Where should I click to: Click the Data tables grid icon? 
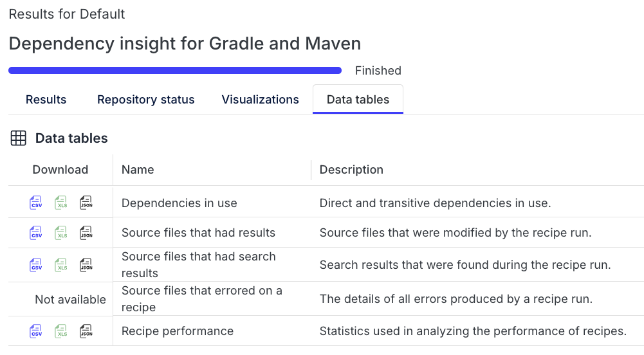click(x=19, y=138)
